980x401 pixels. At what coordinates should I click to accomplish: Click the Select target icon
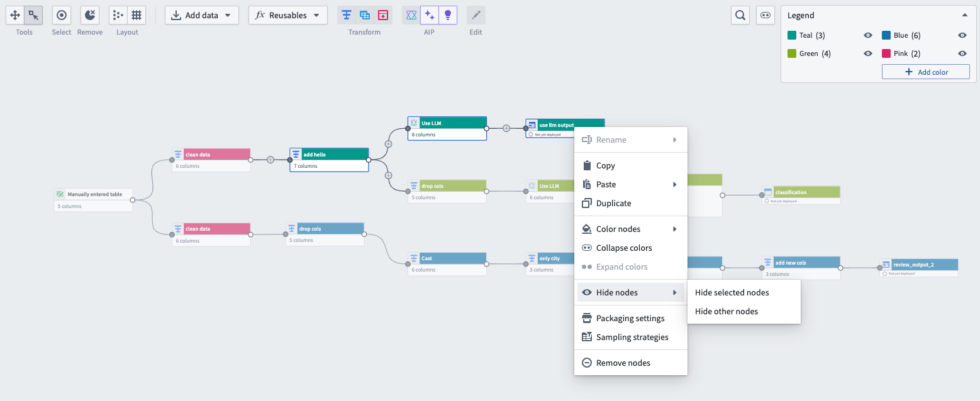coord(62,15)
